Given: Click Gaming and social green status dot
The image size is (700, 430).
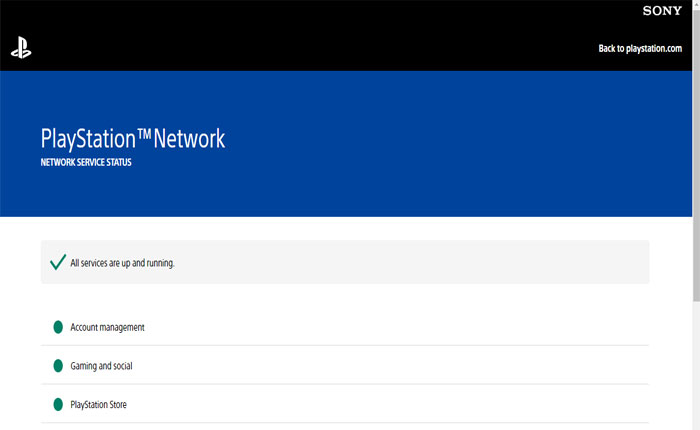Looking at the screenshot, I should pyautogui.click(x=58, y=366).
